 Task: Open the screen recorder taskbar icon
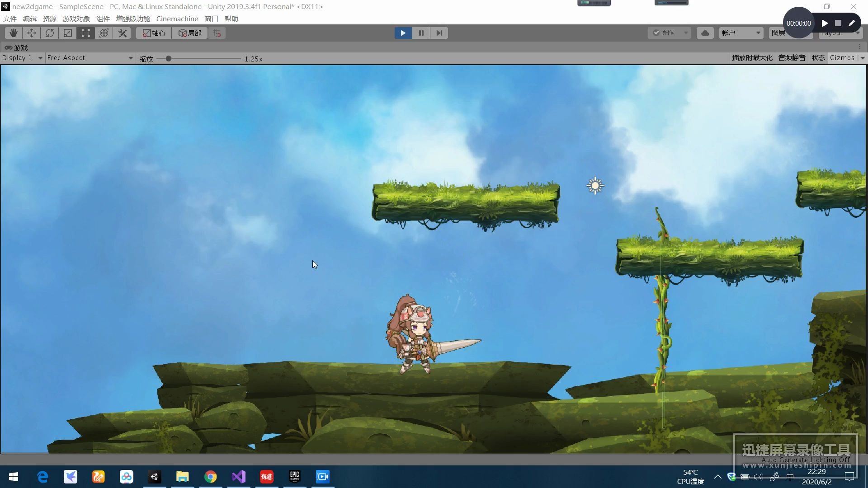(x=323, y=477)
